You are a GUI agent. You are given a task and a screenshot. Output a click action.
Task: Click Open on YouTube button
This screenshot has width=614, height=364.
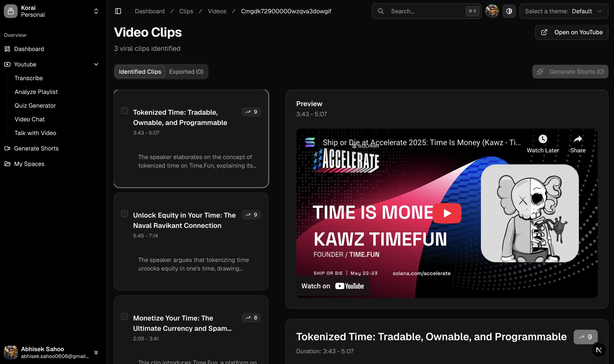point(571,32)
